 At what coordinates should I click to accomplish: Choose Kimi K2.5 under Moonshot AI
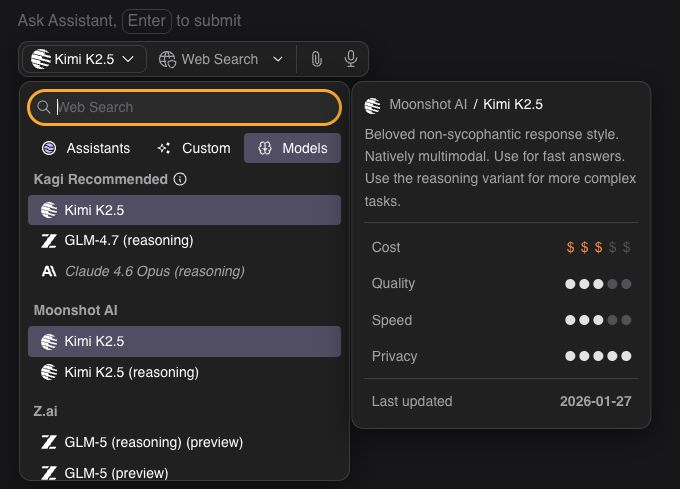coord(184,342)
